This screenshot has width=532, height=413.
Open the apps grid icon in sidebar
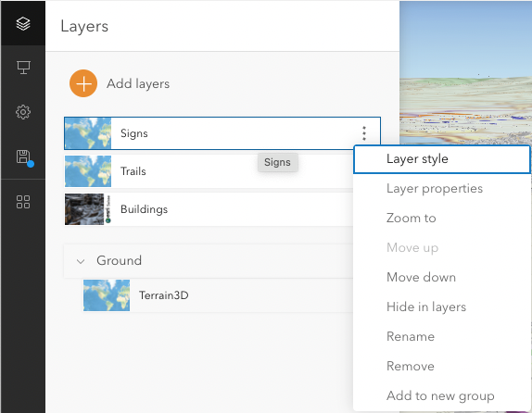coord(23,202)
